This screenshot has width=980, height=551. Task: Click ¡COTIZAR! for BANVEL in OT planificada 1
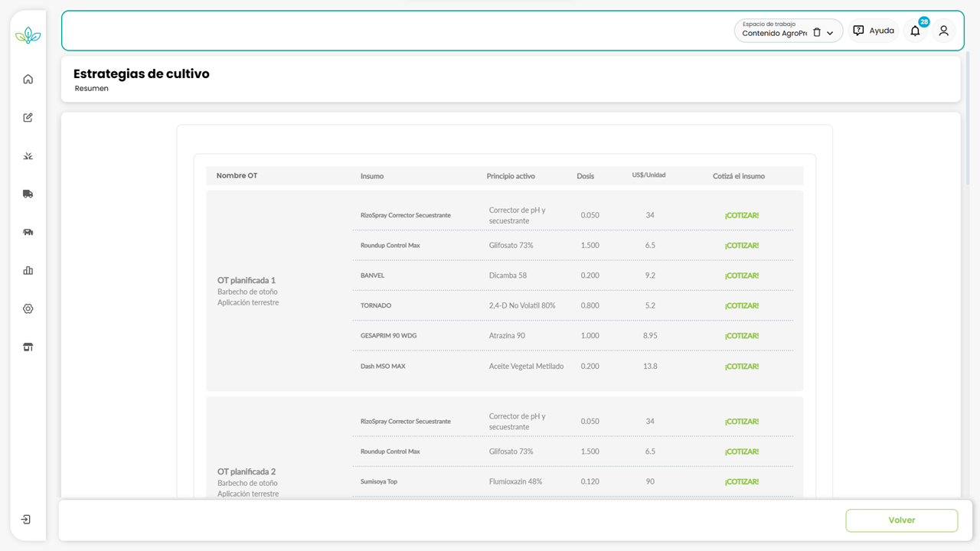click(741, 275)
